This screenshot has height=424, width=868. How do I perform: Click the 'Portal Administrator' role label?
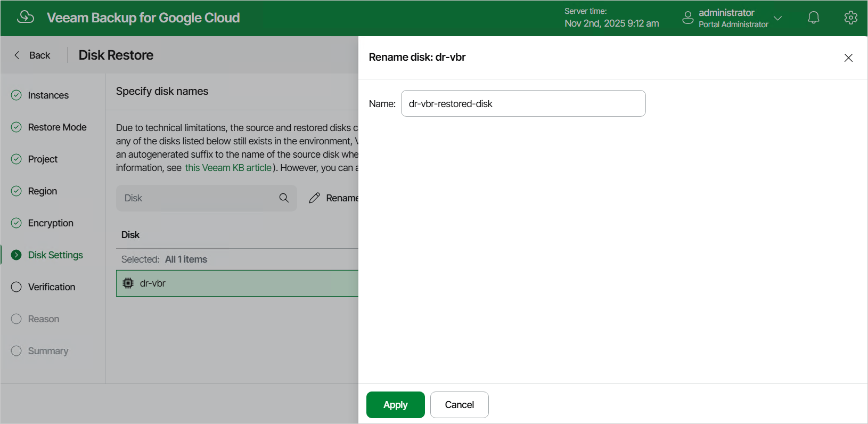(733, 25)
